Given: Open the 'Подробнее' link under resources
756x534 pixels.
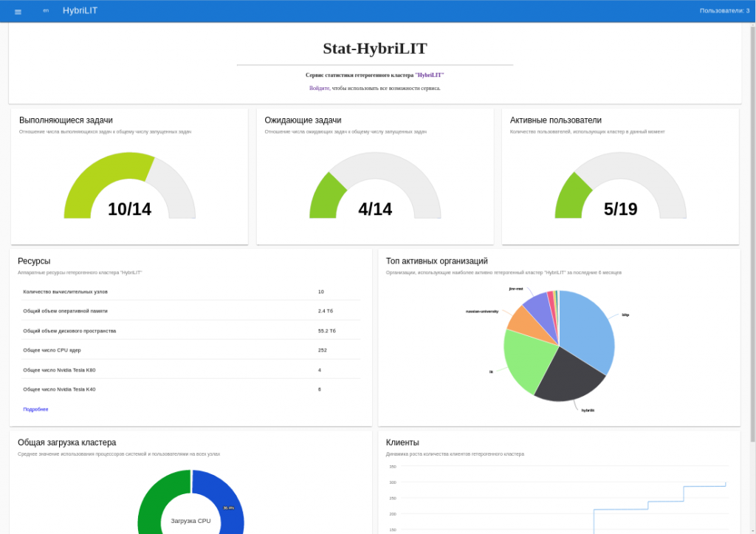Looking at the screenshot, I should (x=35, y=409).
